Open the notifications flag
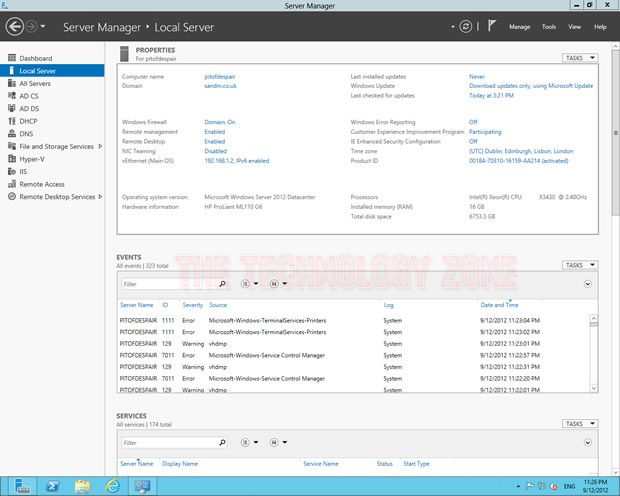This screenshot has width=620, height=496. click(x=491, y=26)
